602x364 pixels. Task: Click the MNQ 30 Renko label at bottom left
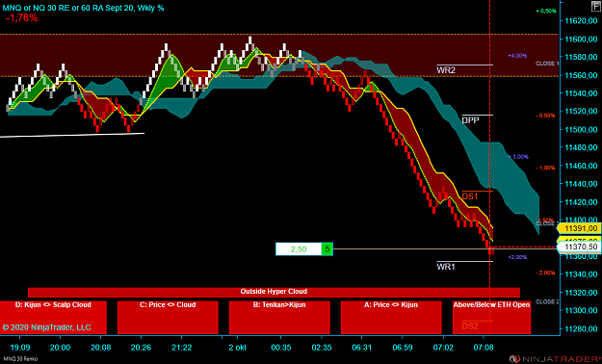21,359
